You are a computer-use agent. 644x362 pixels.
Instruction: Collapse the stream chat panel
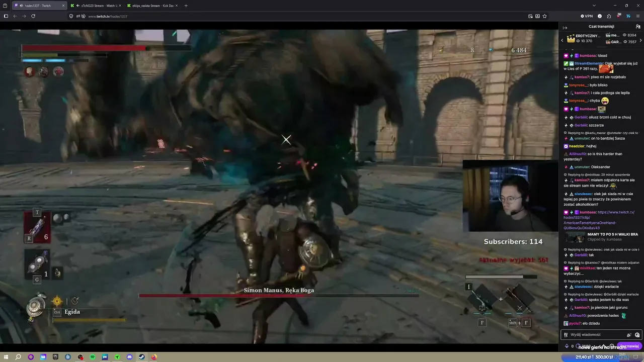565,27
